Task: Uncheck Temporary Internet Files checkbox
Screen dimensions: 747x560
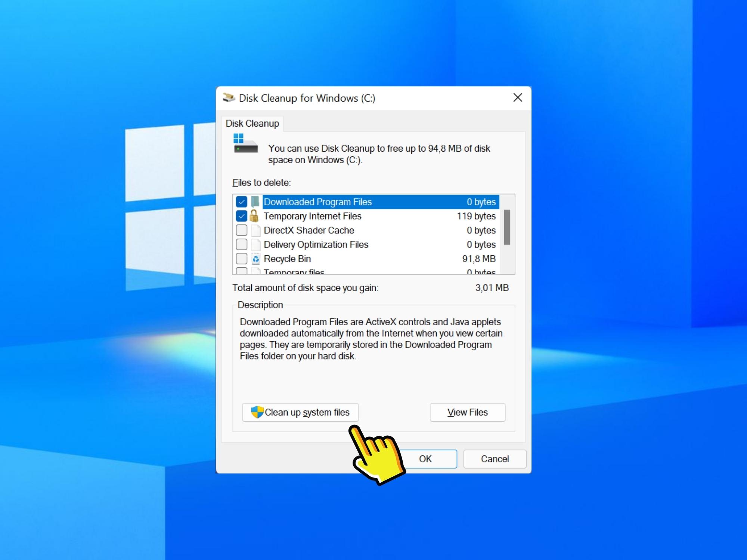Action: [242, 216]
